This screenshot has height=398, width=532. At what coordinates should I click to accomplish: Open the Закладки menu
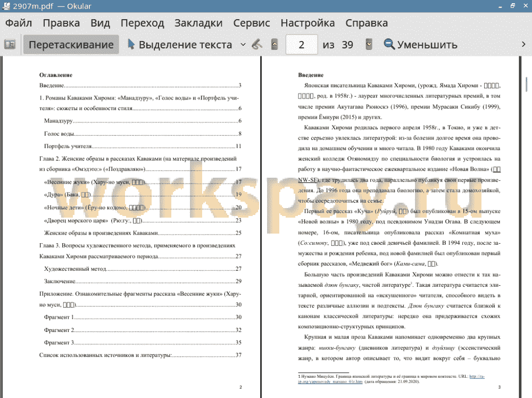click(x=198, y=23)
